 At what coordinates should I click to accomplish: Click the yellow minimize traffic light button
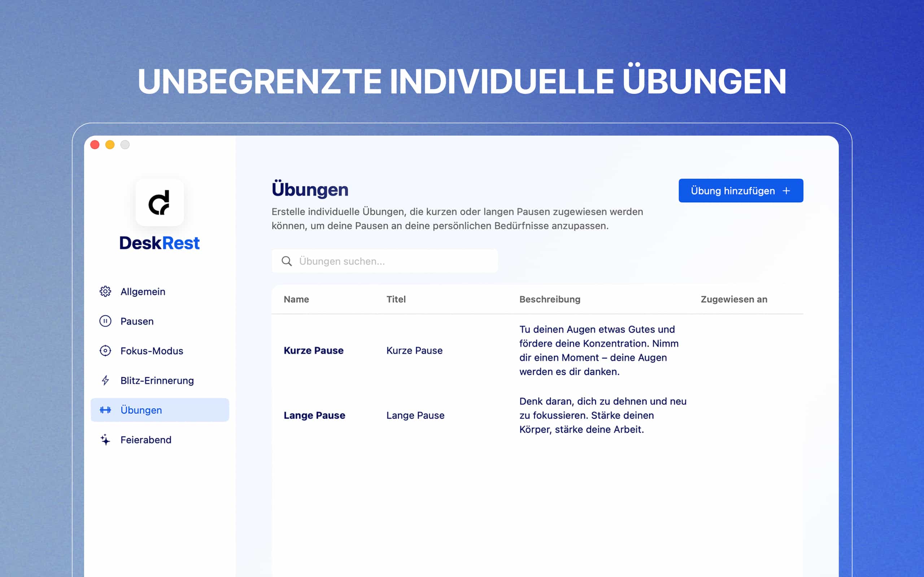coord(110,145)
